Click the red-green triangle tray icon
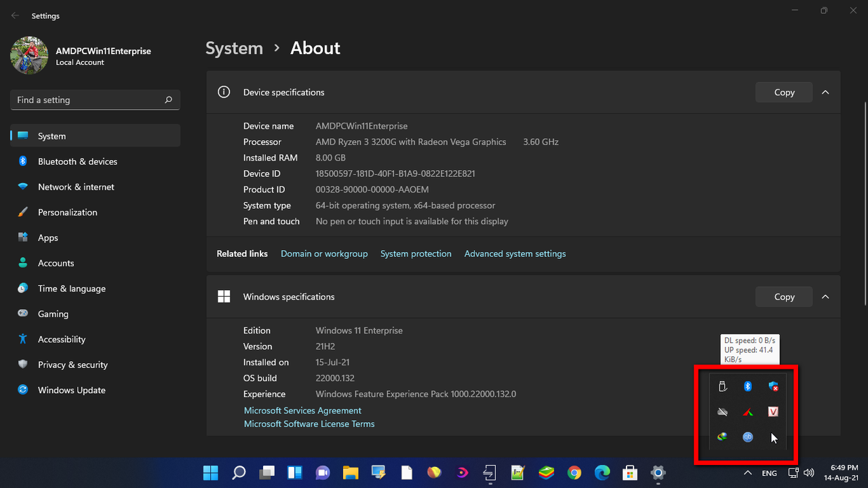This screenshot has height=488, width=868. click(748, 411)
